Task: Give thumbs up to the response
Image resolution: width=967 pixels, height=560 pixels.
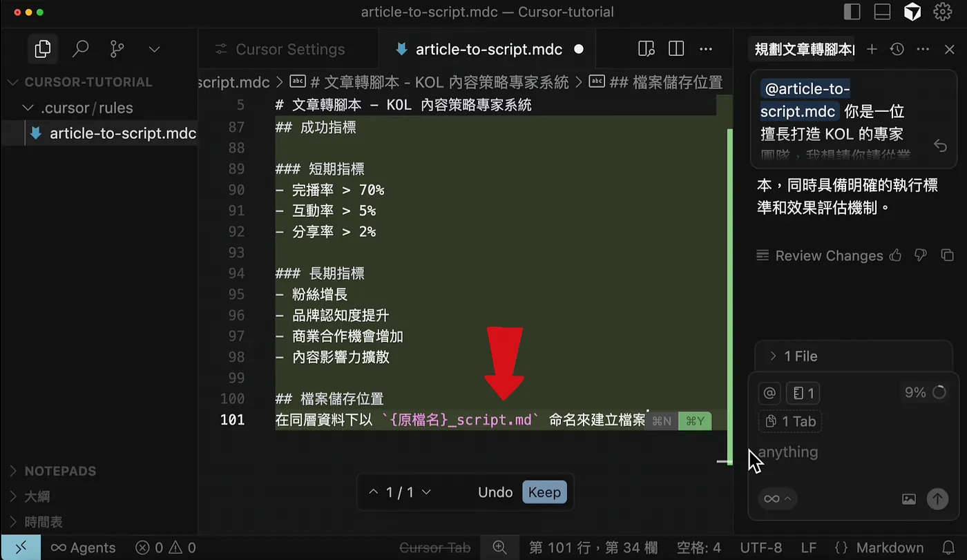Action: click(x=896, y=255)
